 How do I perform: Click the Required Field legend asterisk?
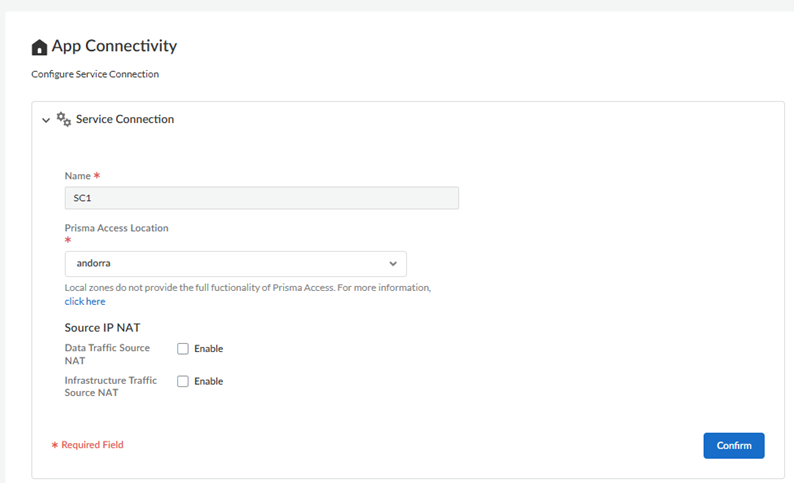coord(55,445)
